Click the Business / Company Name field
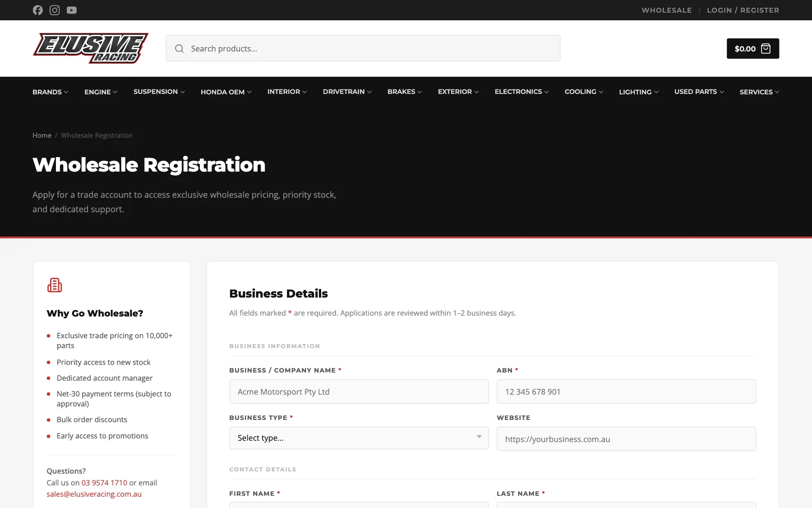This screenshot has height=508, width=812. 359,391
